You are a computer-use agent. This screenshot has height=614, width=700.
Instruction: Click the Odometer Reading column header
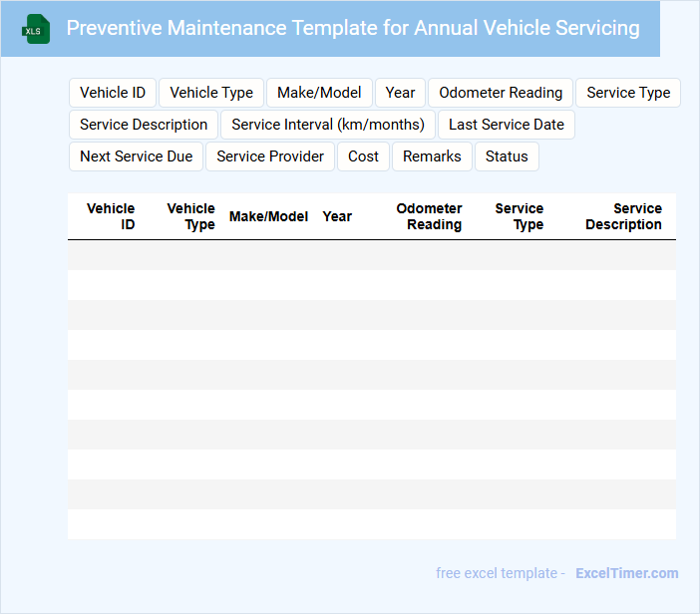click(429, 216)
